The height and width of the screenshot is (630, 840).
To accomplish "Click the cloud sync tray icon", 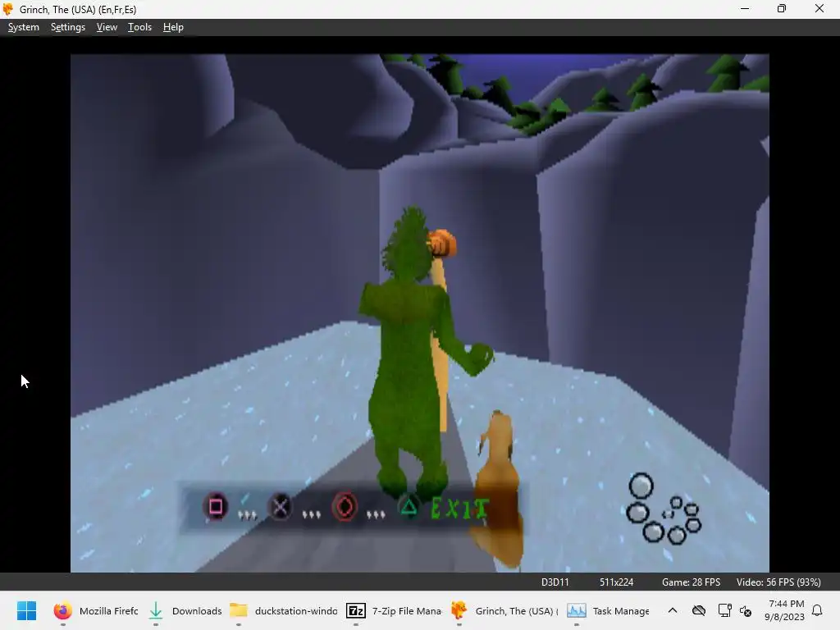I will coord(699,610).
